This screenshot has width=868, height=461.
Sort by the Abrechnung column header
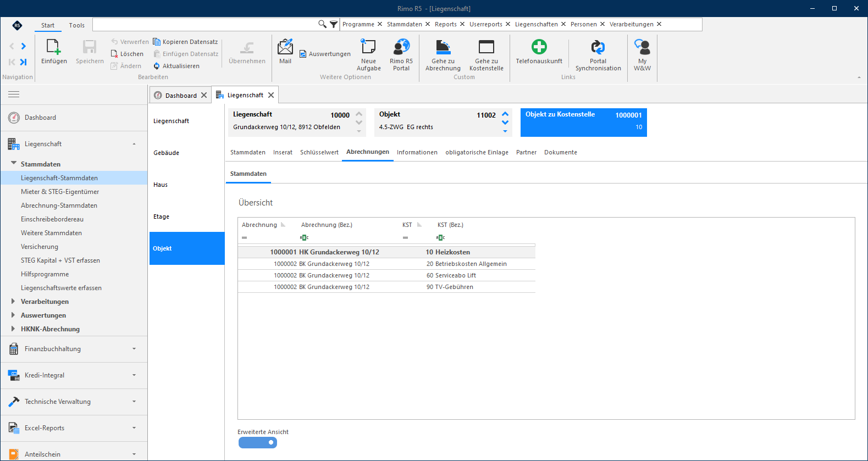(259, 225)
